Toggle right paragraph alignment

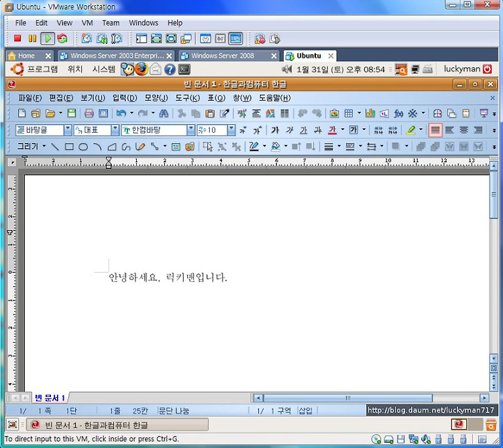point(478,130)
